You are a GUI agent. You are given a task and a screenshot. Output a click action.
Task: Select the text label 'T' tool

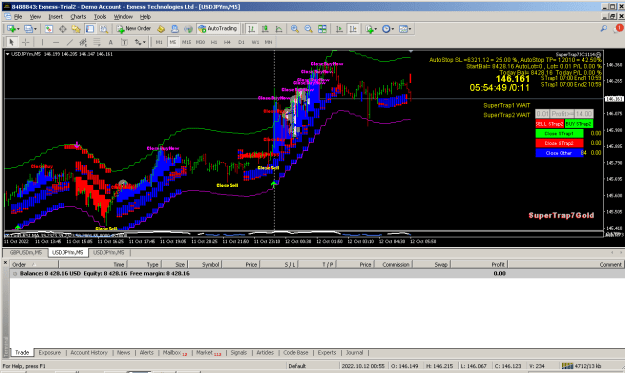tap(124, 42)
